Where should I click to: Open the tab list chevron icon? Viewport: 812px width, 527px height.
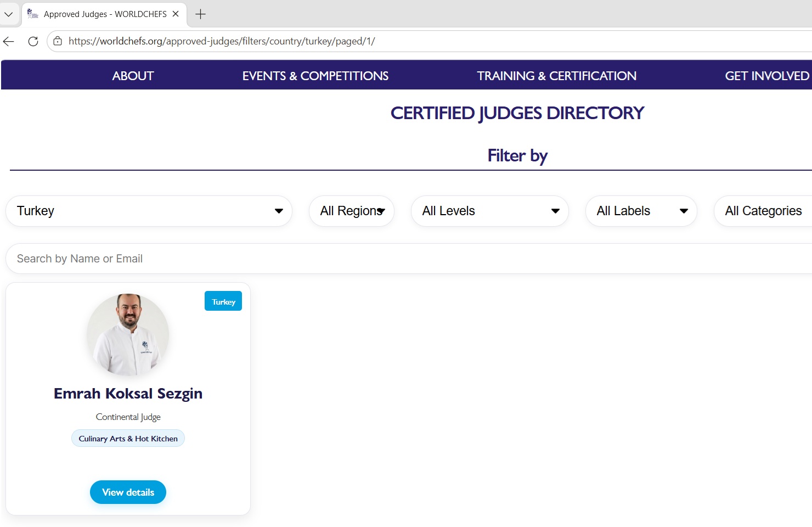(x=8, y=14)
